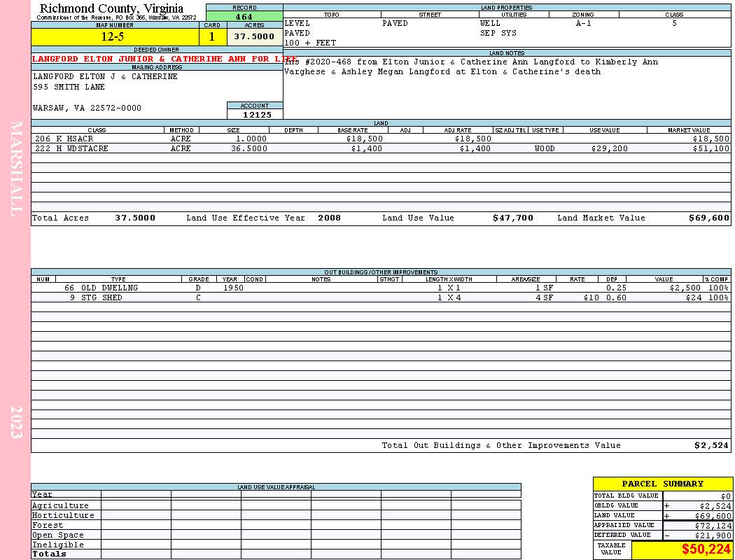The height and width of the screenshot is (560, 735).
Task: Click market value $18,500 in HSACR row
Action: coord(711,139)
